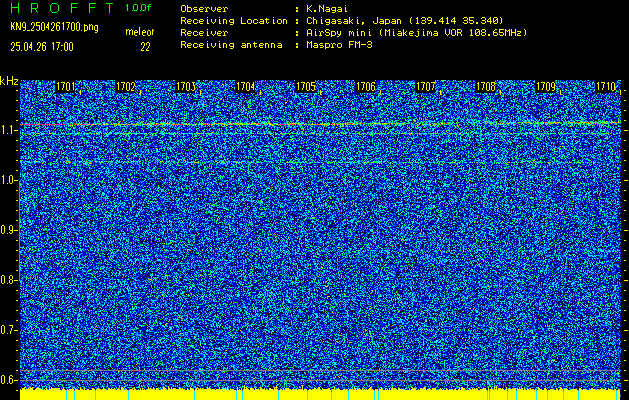The height and width of the screenshot is (400, 629).
Task: Click the 1.1 frequency axis label
Action: pos(9,130)
